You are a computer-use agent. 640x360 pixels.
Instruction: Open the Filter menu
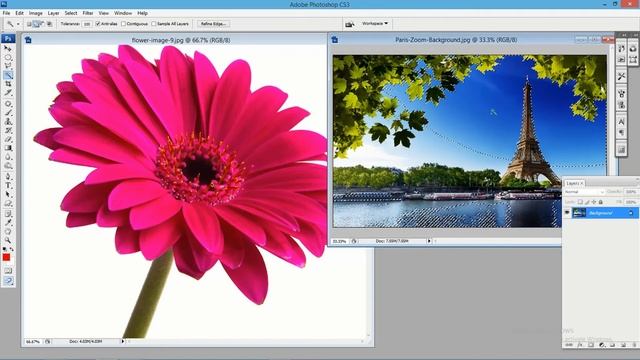88,13
